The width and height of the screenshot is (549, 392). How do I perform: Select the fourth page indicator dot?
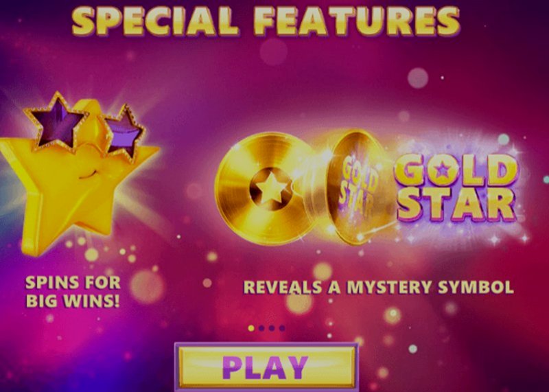(x=282, y=328)
